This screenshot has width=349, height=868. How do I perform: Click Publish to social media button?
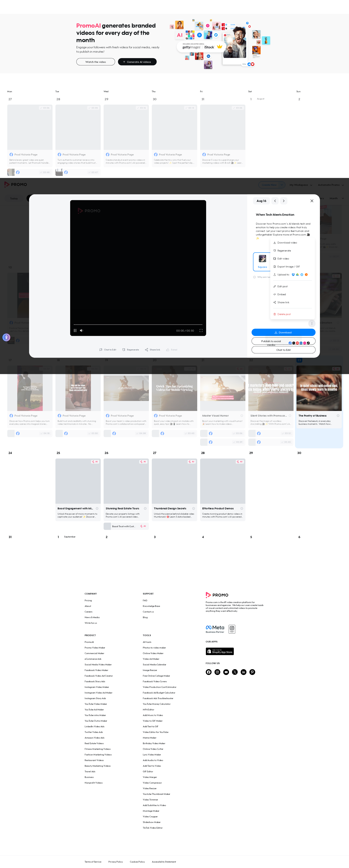[283, 341]
